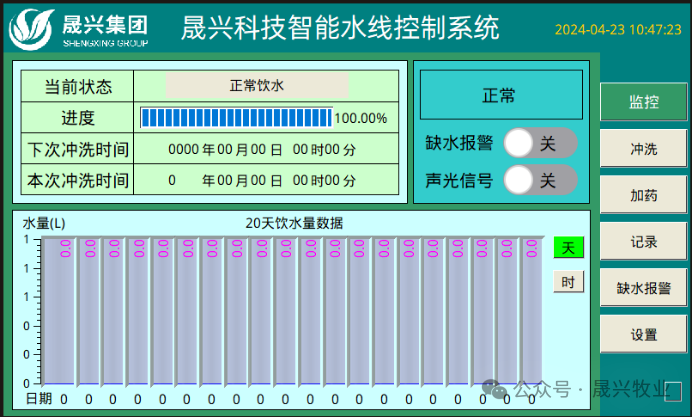This screenshot has width=693, height=417.
Task: Click the progress bar at 100.00%
Action: click(236, 118)
